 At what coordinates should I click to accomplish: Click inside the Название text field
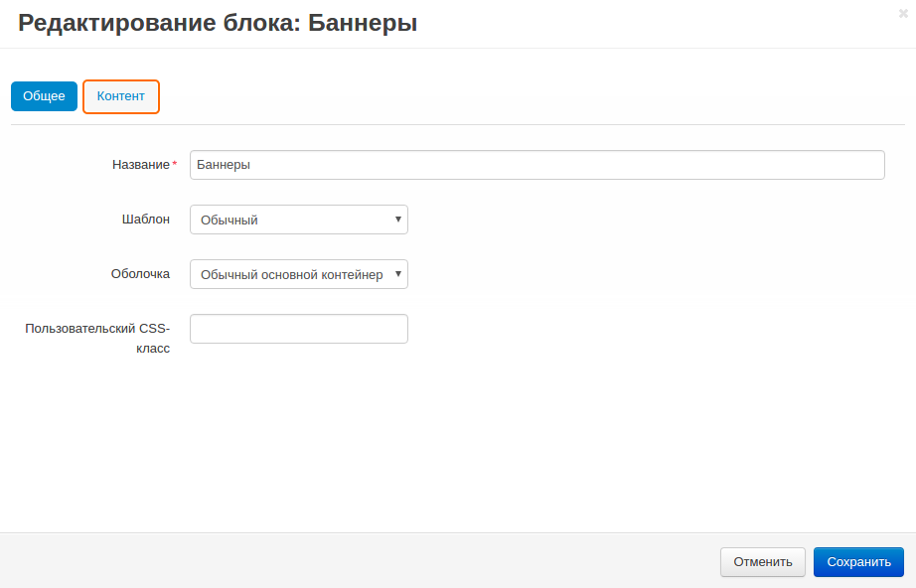(x=536, y=165)
